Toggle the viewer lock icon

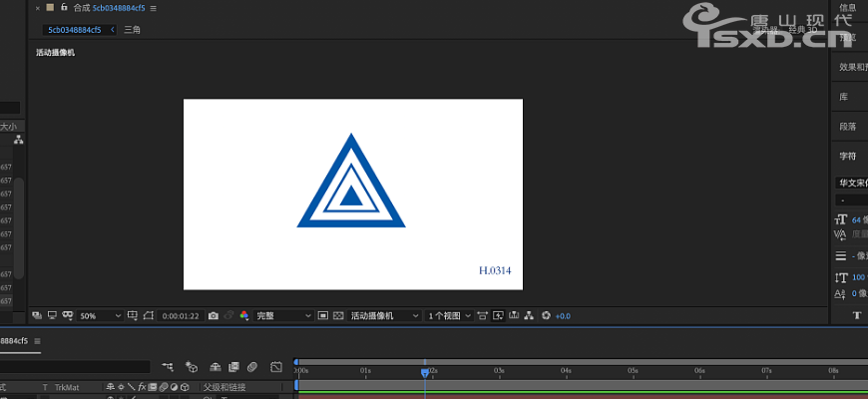[x=63, y=8]
